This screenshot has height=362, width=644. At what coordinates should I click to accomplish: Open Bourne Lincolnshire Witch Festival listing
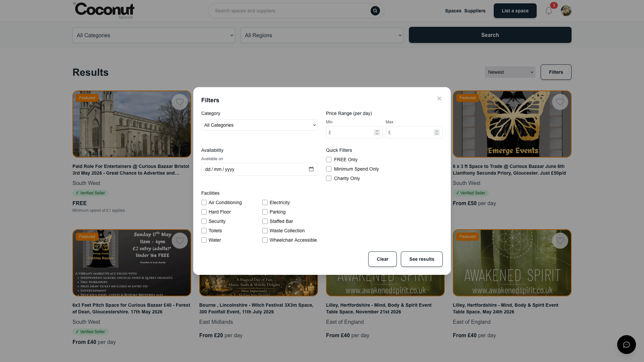(256, 308)
